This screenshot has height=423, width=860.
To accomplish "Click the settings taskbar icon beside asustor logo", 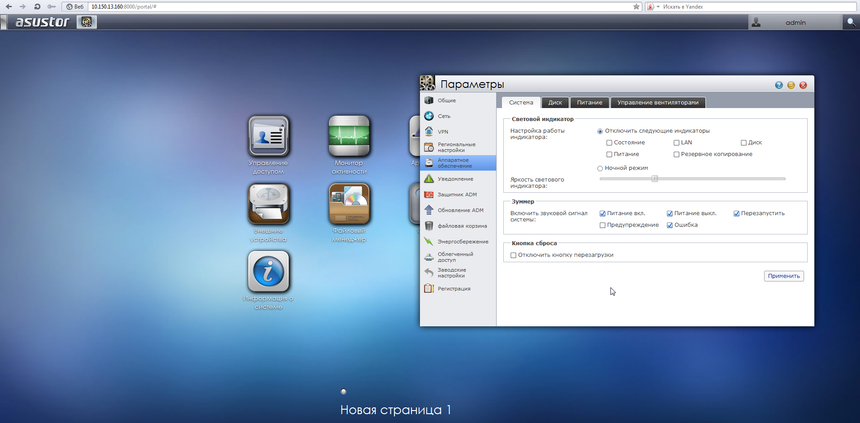I will (87, 21).
